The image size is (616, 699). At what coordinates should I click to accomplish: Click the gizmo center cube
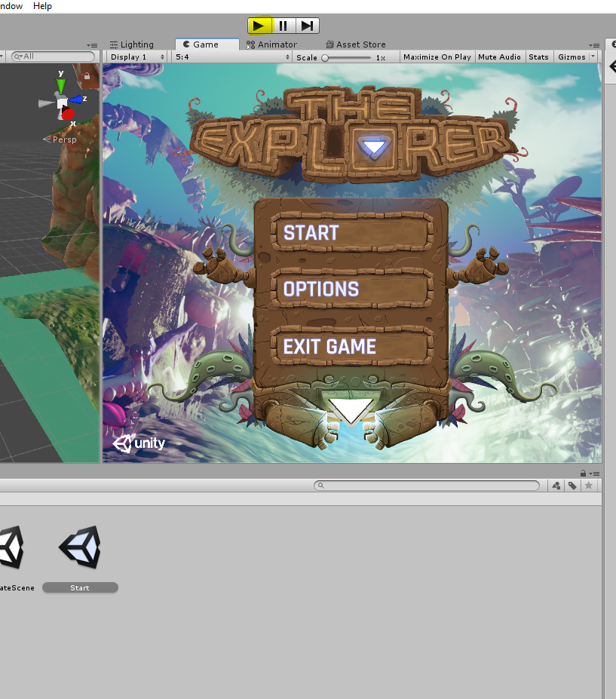[x=62, y=103]
